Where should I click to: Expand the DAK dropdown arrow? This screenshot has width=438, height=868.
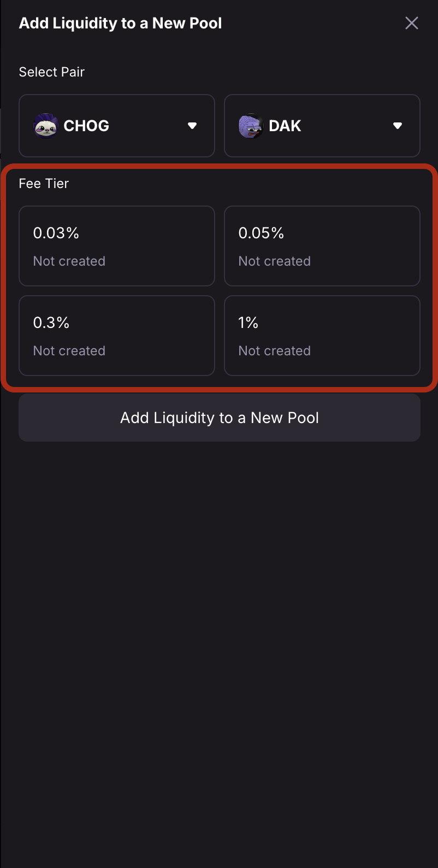click(x=398, y=126)
